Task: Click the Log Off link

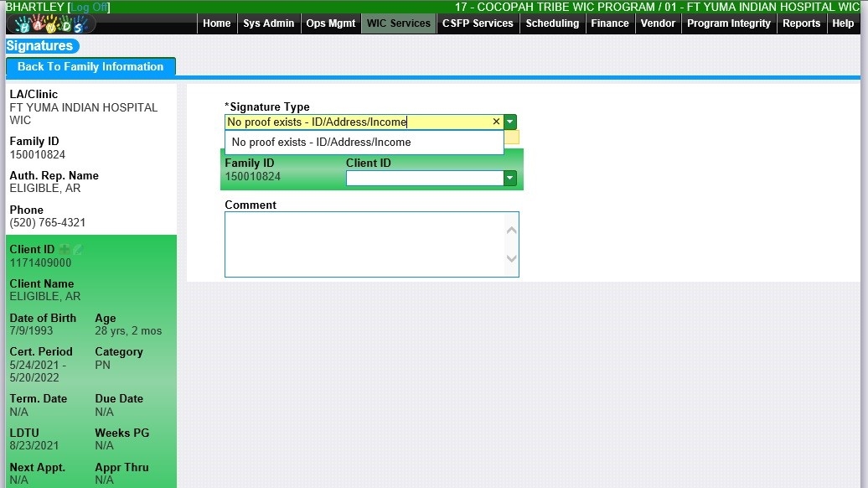Action: pyautogui.click(x=89, y=7)
